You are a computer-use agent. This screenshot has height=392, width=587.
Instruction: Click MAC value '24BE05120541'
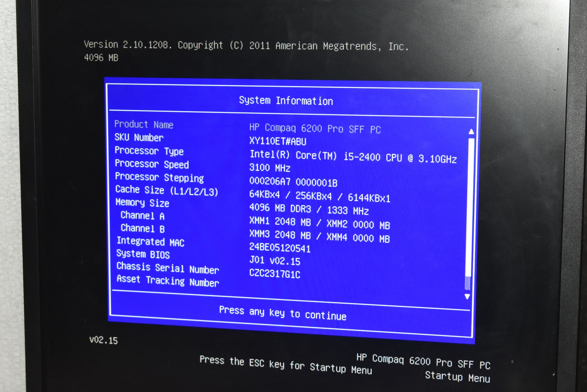pos(280,248)
